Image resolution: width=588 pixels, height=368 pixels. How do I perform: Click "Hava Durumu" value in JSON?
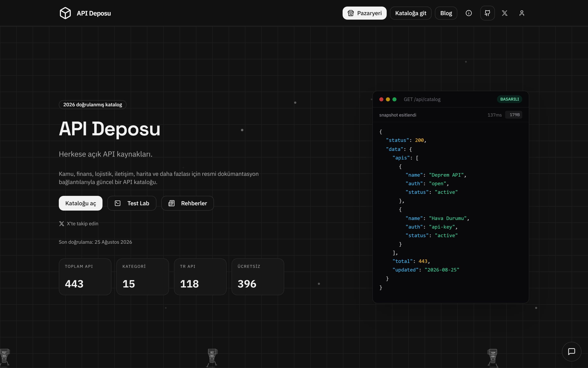(448, 218)
